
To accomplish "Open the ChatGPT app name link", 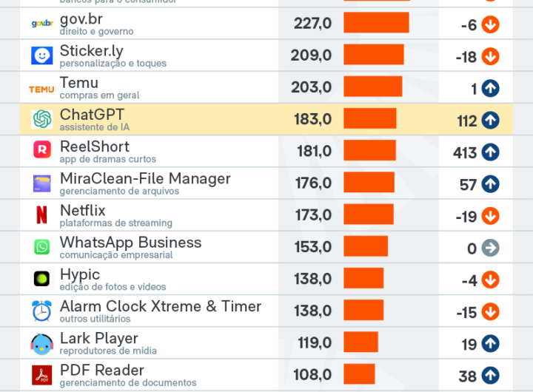I will 92,115.
